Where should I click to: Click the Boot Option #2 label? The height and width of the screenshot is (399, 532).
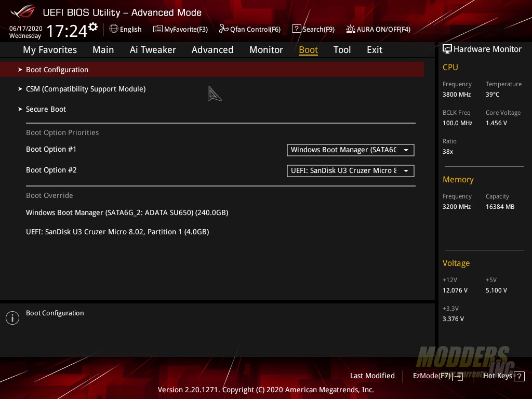tap(51, 170)
